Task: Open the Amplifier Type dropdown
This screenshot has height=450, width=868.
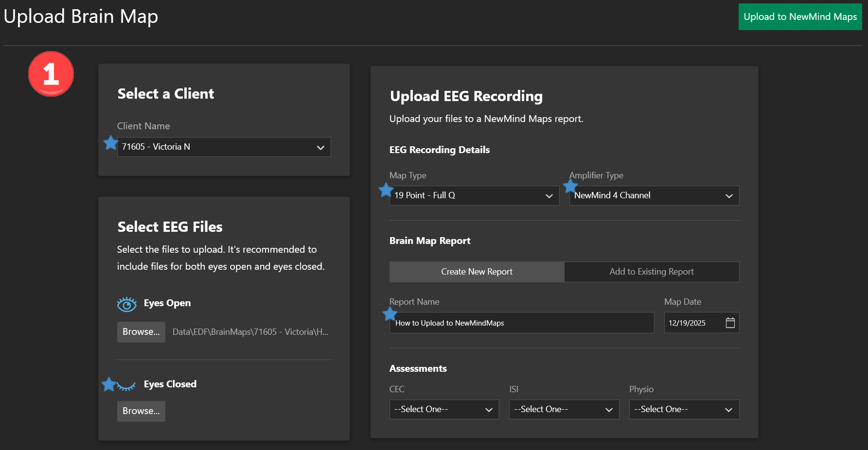Action: [x=654, y=195]
